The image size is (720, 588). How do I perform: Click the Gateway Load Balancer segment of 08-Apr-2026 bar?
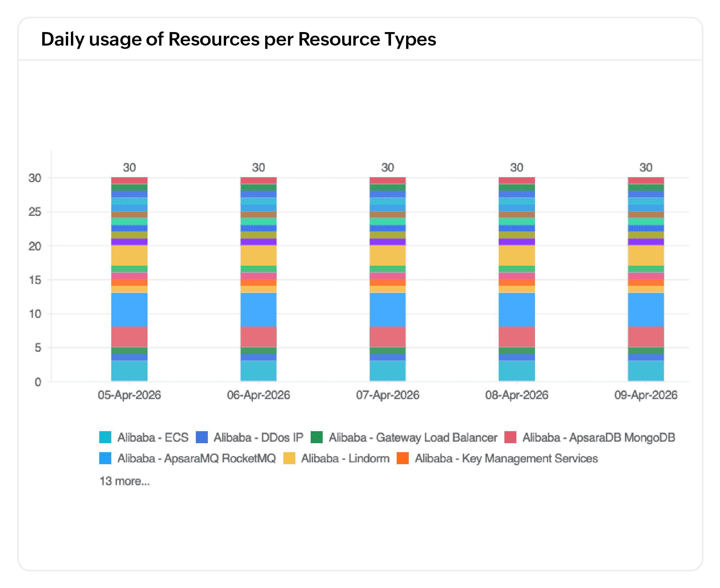coord(517,351)
